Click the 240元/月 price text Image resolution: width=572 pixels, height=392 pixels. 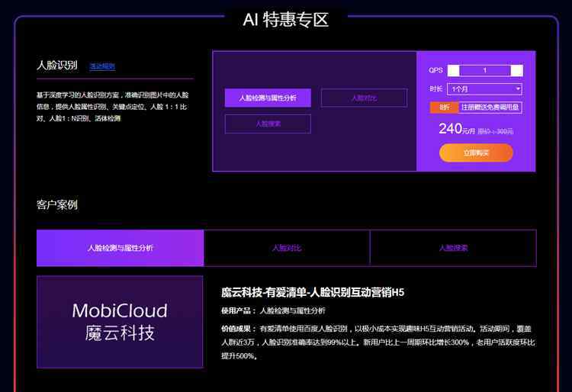(x=457, y=129)
